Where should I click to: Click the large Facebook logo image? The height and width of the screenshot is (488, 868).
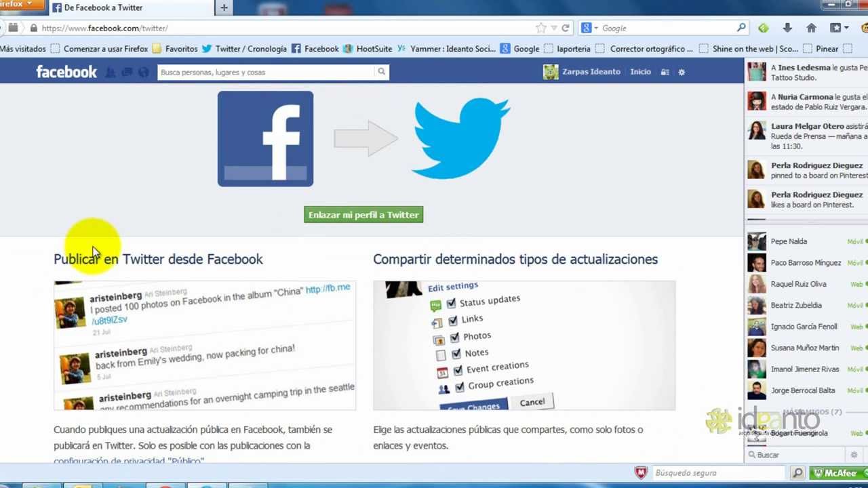265,139
